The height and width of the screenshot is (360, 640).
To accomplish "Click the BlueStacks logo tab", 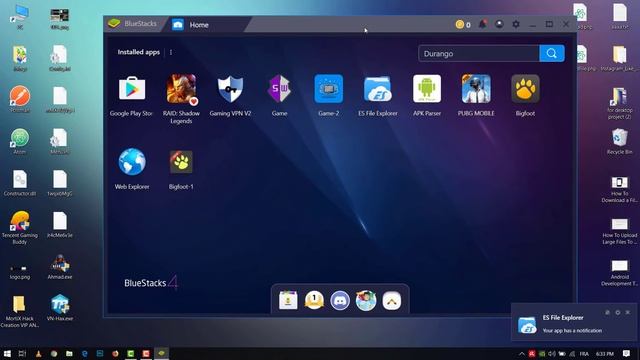I will pyautogui.click(x=132, y=24).
